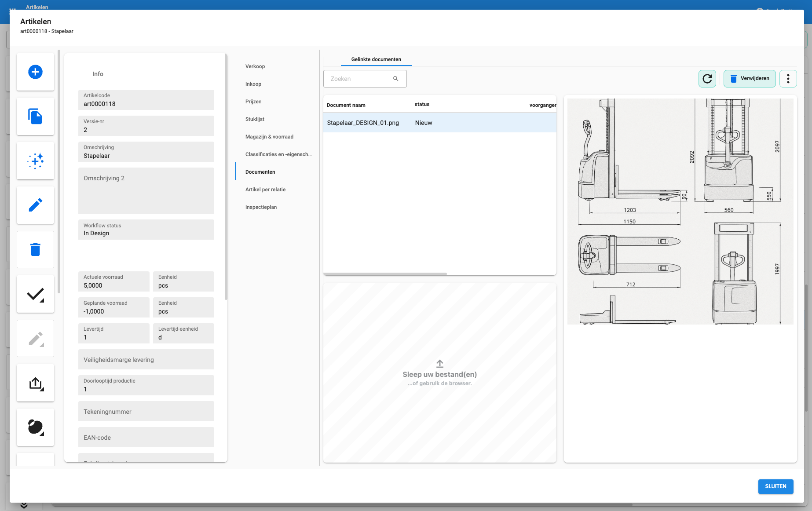The width and height of the screenshot is (812, 511).
Task: Click the blue pencil edit icon
Action: (x=35, y=205)
